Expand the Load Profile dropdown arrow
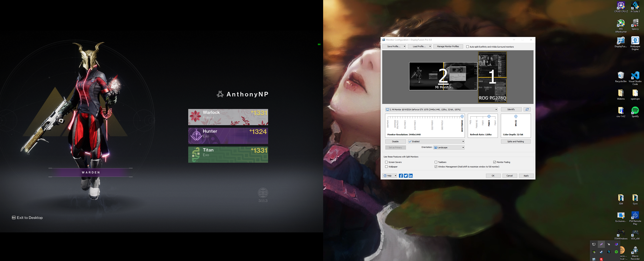 (430, 46)
